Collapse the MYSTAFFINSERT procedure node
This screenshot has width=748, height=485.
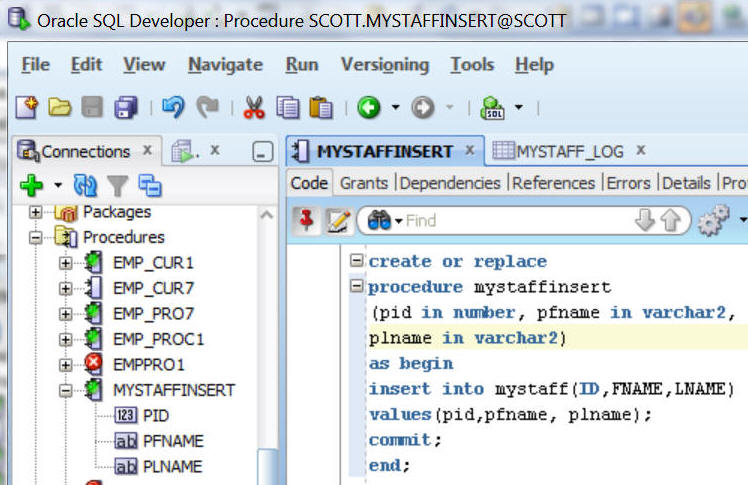point(66,391)
